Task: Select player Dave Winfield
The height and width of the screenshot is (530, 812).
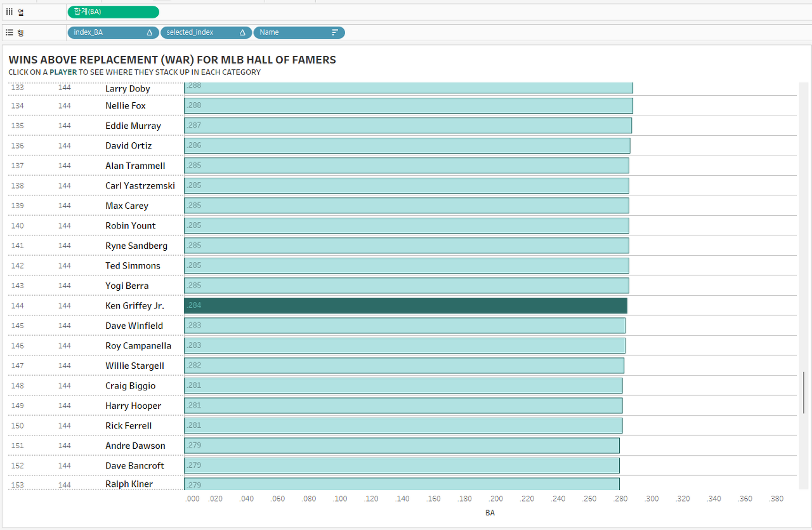Action: coord(134,326)
